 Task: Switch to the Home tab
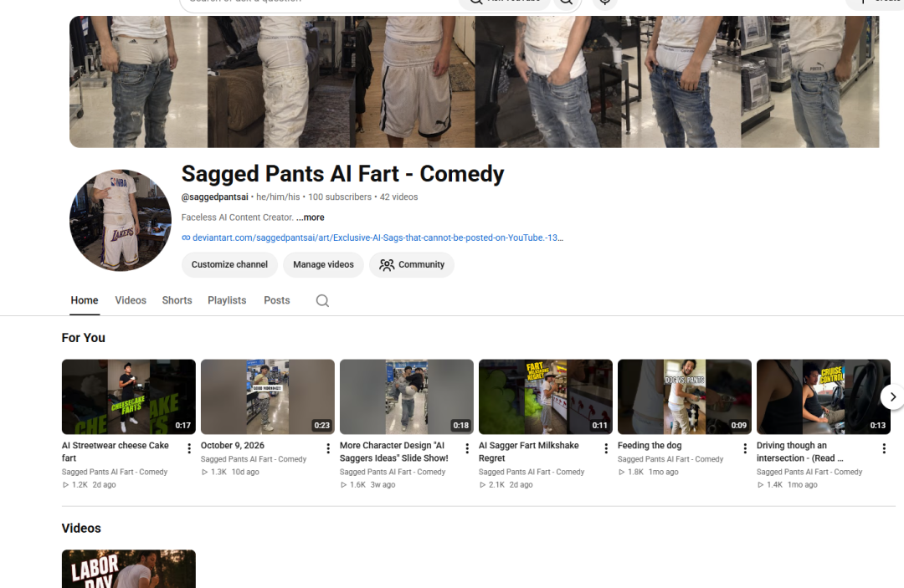(x=85, y=300)
